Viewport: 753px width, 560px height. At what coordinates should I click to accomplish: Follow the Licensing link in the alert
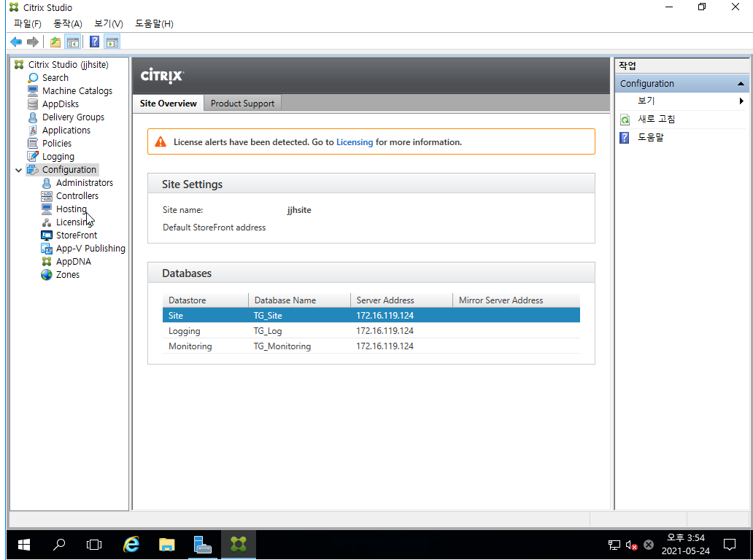[355, 142]
